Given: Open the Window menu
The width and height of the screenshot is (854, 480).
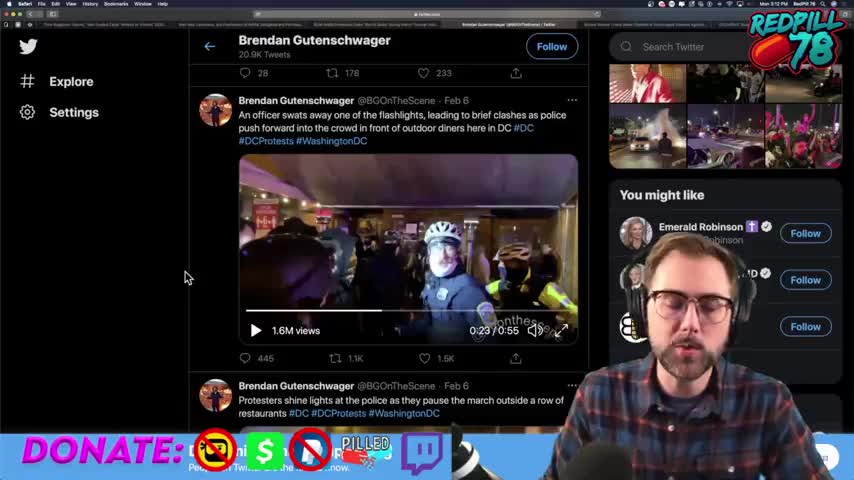Looking at the screenshot, I should pos(143,4).
